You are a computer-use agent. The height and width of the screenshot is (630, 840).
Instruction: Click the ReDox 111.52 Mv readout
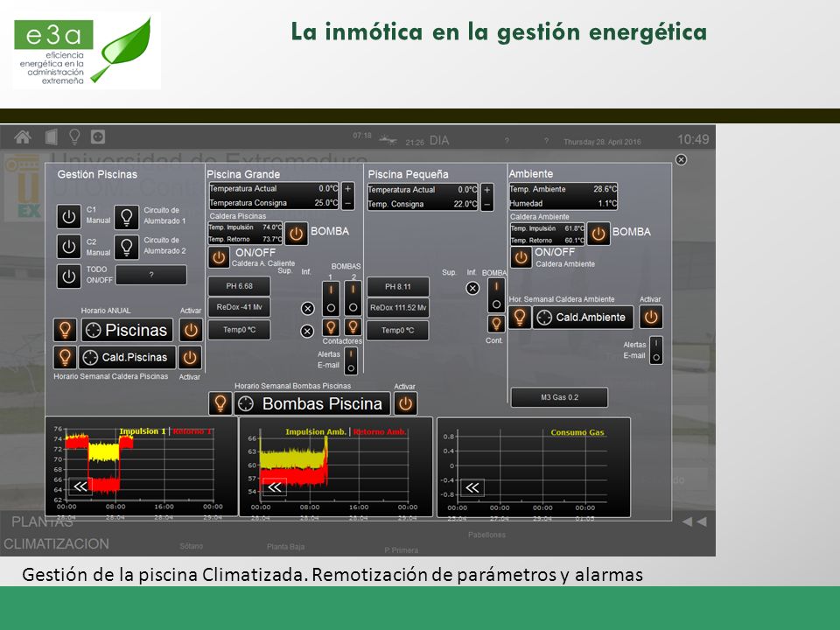(x=398, y=308)
